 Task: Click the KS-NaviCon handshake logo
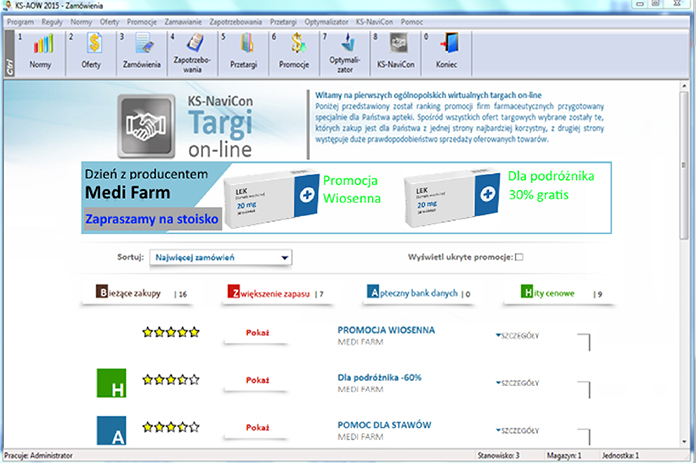[146, 126]
